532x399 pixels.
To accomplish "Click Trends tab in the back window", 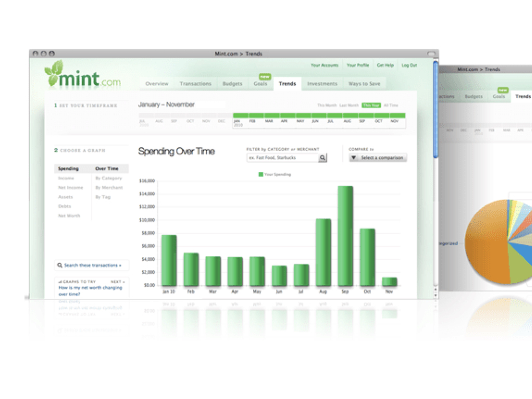I will pos(523,97).
